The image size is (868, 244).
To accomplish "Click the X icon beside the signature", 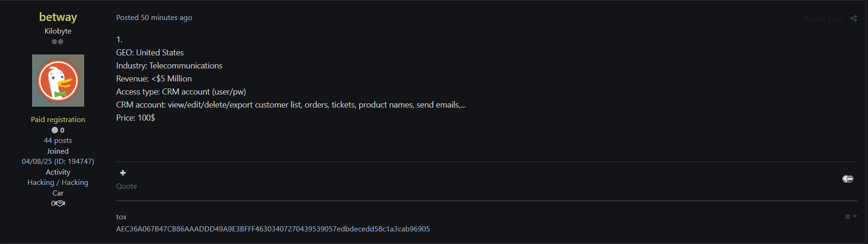I will coord(848,217).
